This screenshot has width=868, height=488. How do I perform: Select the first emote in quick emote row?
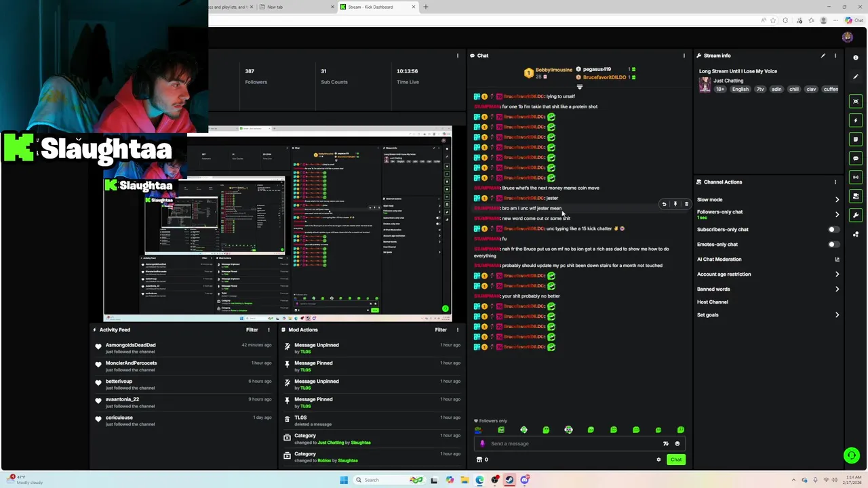pos(479,430)
